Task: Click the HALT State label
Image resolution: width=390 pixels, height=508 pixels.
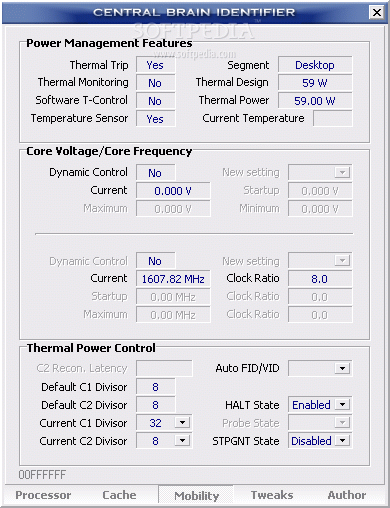Action: (x=252, y=405)
